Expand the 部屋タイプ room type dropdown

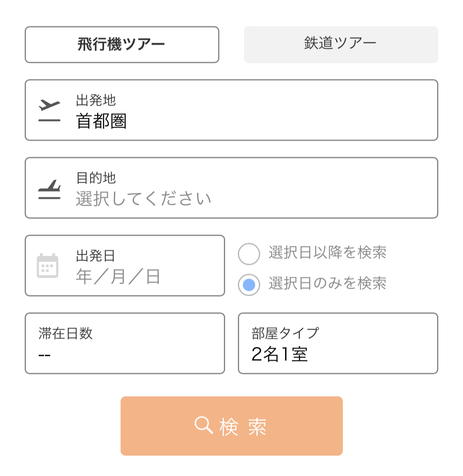click(x=338, y=344)
